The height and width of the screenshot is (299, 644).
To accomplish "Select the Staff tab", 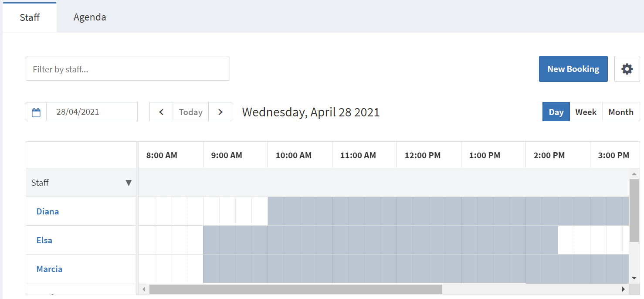I will [x=29, y=17].
